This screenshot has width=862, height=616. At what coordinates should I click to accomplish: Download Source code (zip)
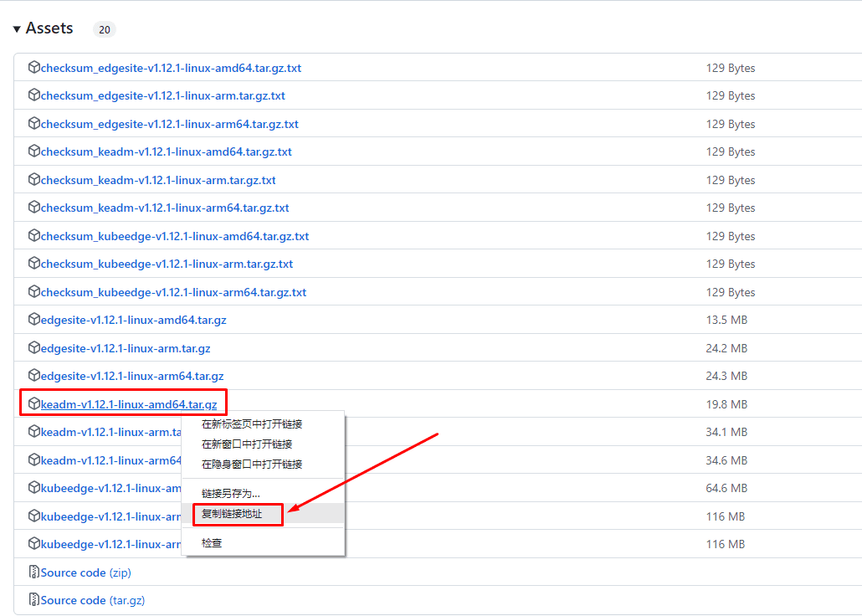click(85, 573)
